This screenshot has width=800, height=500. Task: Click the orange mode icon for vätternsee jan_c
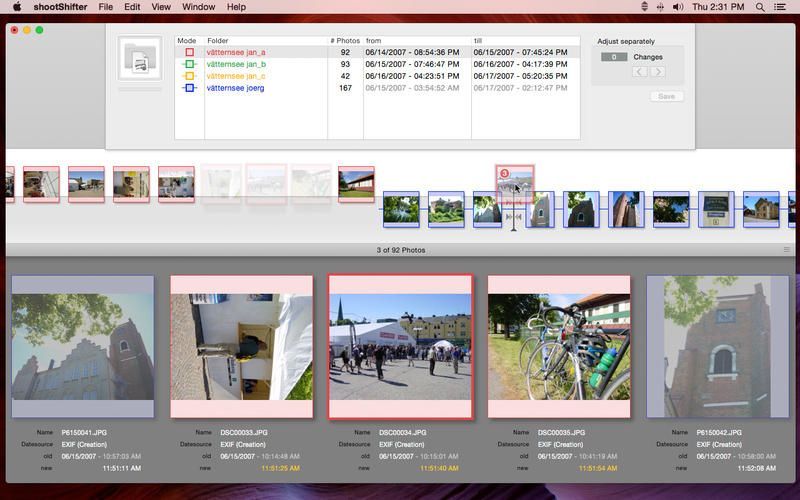[188, 76]
